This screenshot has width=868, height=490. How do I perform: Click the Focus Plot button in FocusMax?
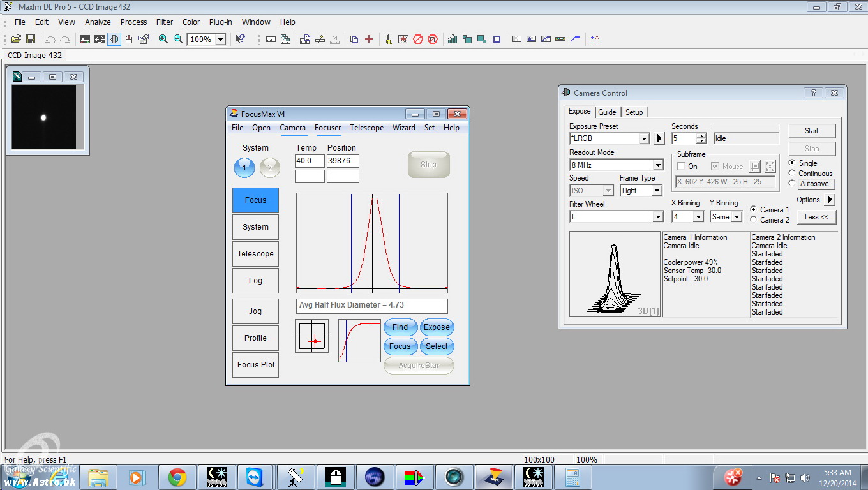point(255,365)
